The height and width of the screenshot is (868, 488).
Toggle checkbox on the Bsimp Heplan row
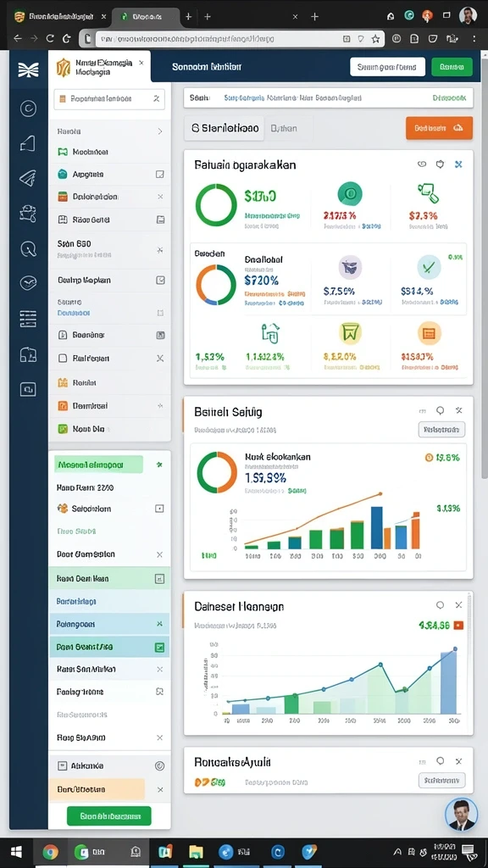(160, 280)
